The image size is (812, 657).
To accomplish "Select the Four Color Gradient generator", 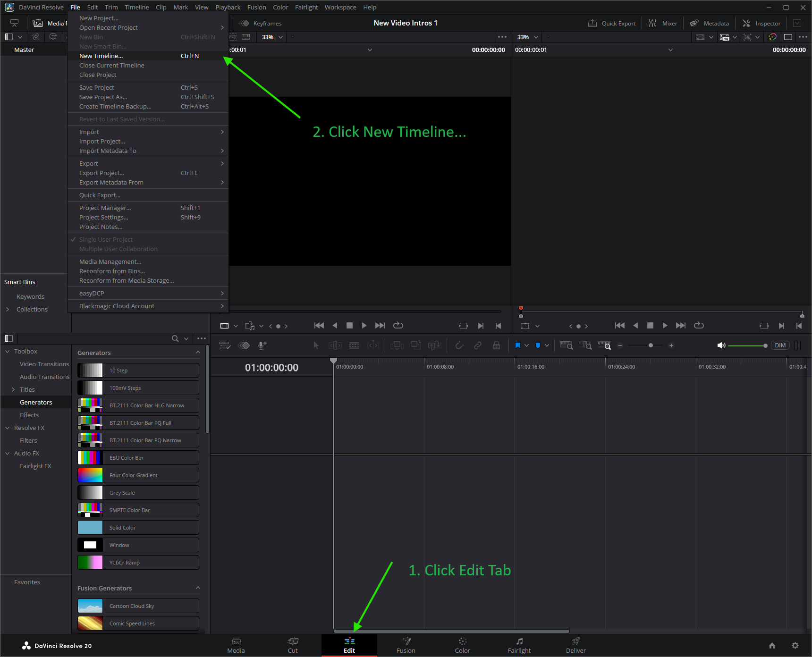I will coord(138,475).
